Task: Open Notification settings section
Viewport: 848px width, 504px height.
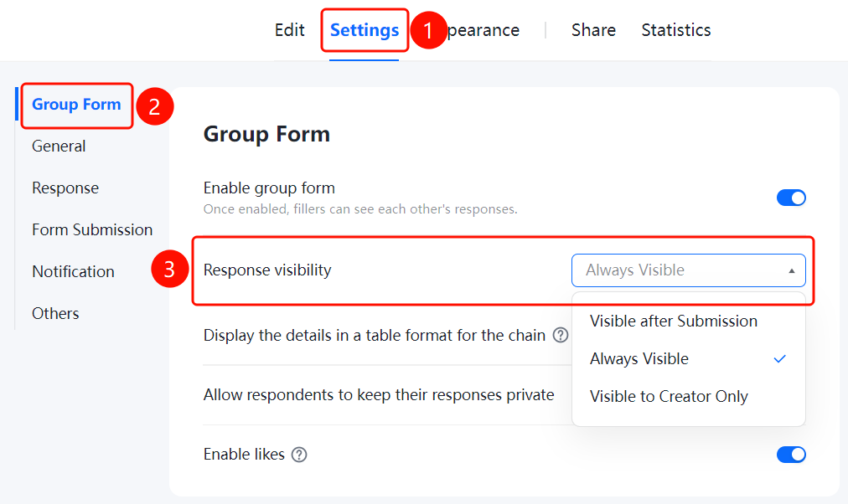Action: click(73, 272)
